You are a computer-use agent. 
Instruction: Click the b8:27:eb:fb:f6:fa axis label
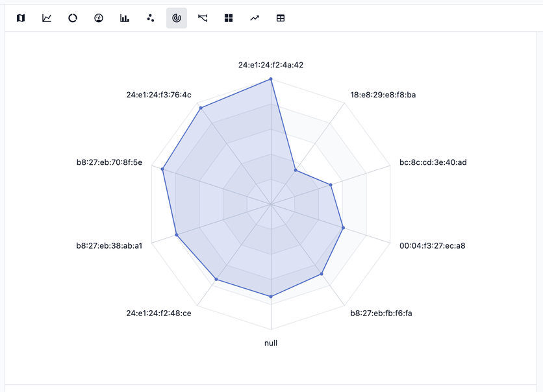point(381,313)
